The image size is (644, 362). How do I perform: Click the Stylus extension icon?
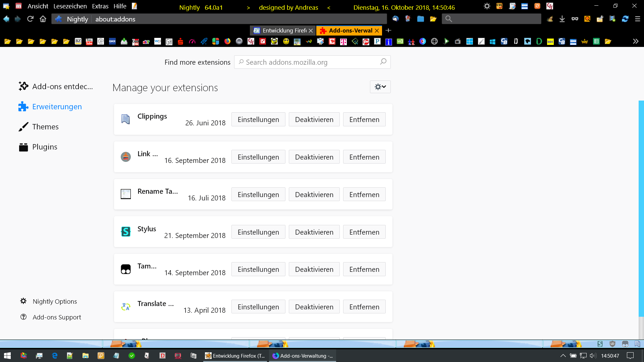[x=126, y=232]
